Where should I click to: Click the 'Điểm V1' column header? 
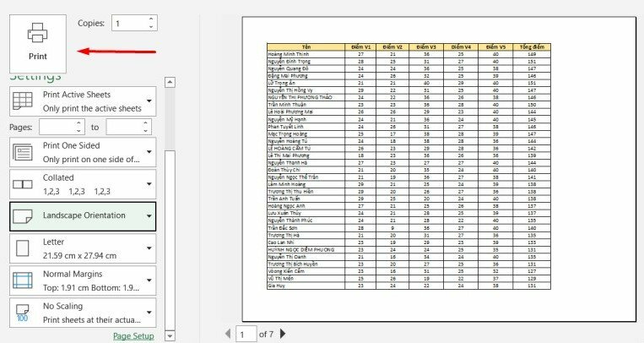click(x=361, y=46)
